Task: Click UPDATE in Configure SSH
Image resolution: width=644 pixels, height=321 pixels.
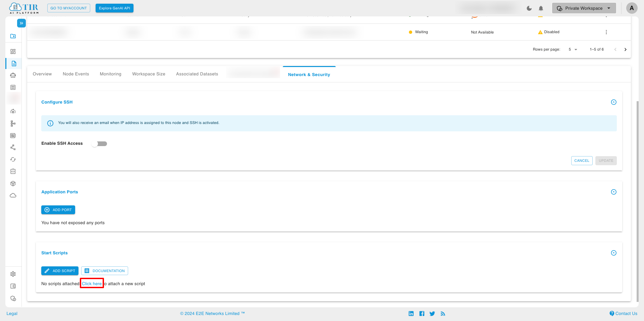Action: [606, 161]
